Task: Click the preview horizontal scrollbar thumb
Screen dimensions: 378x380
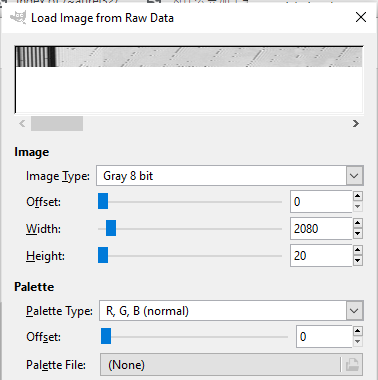Action: [x=57, y=124]
